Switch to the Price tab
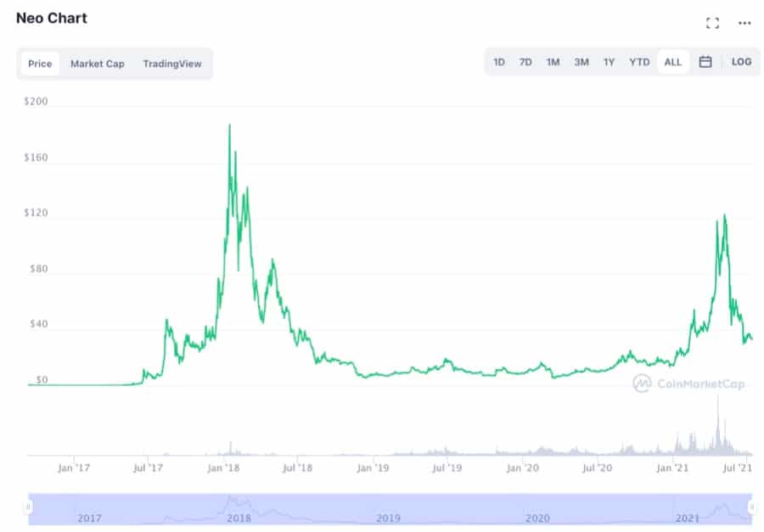Viewport: 764px width, 532px height. click(40, 64)
